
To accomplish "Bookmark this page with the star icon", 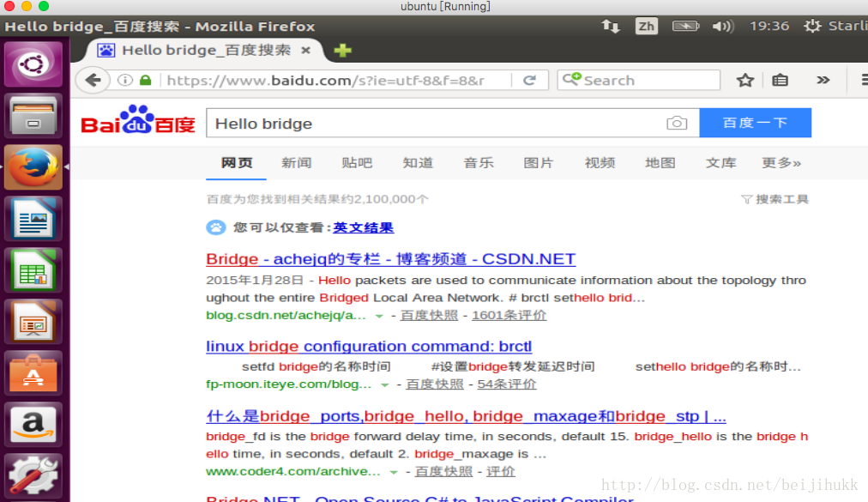I will tap(745, 81).
